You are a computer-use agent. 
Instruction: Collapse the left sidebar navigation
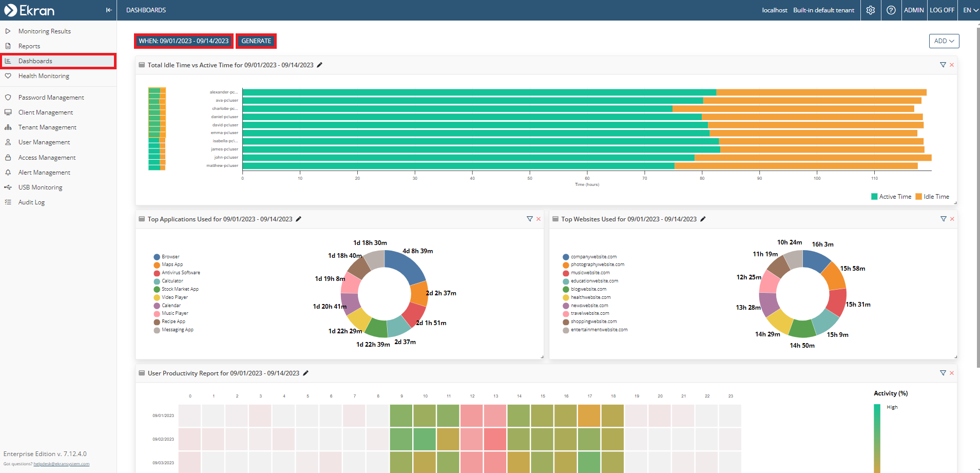[x=108, y=10]
